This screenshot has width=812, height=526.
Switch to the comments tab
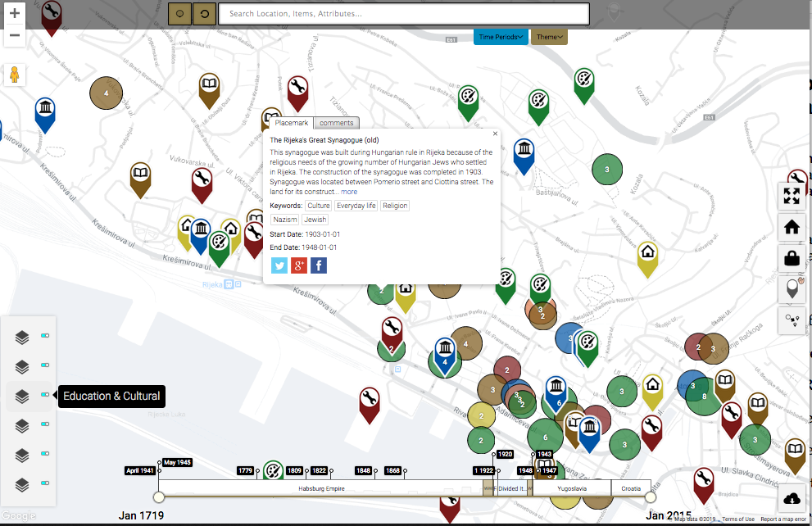(336, 123)
